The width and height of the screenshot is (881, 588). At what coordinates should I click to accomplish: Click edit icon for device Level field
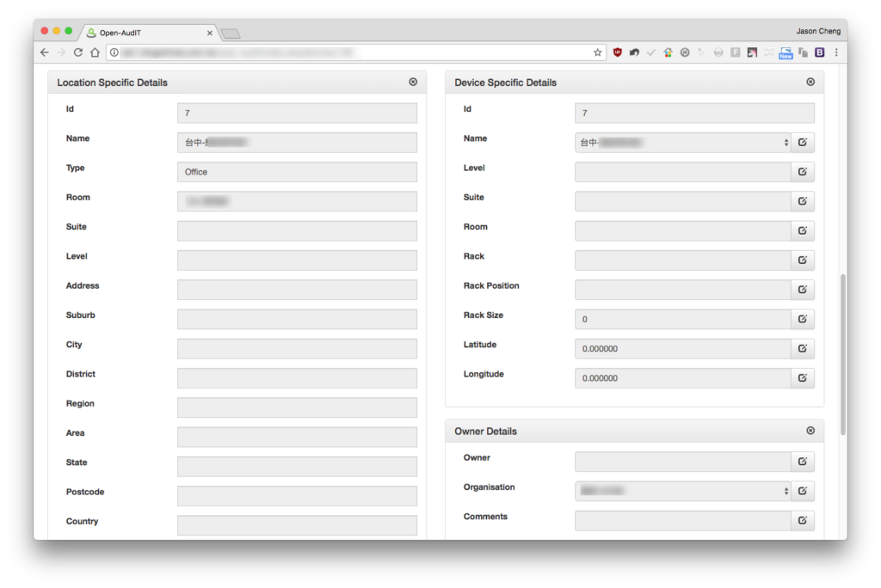click(803, 172)
